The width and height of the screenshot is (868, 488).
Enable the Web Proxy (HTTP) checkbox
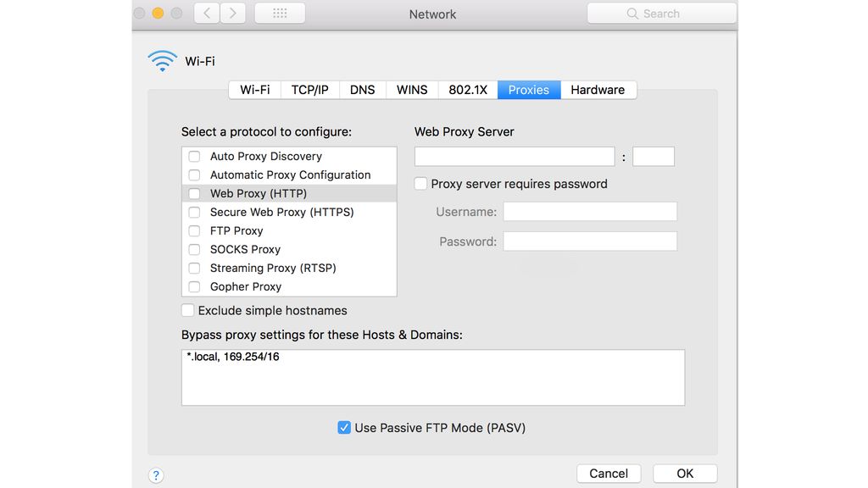click(x=194, y=194)
